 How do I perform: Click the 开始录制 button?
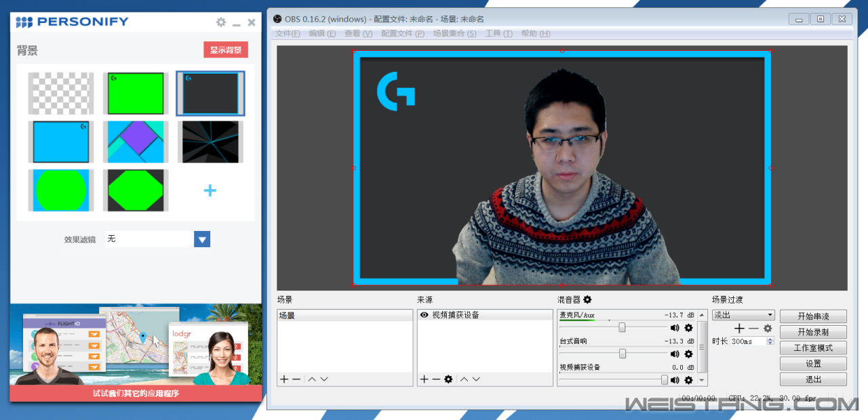tap(813, 332)
